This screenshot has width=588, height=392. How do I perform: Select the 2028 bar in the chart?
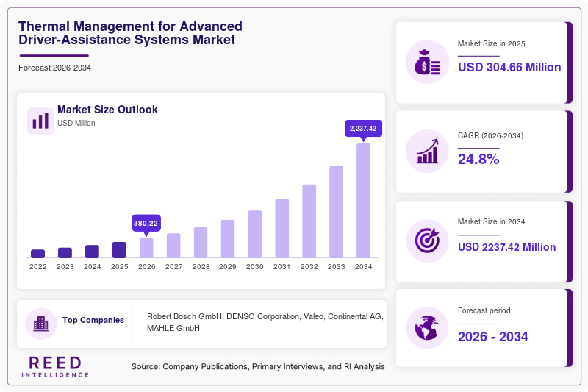coord(201,243)
